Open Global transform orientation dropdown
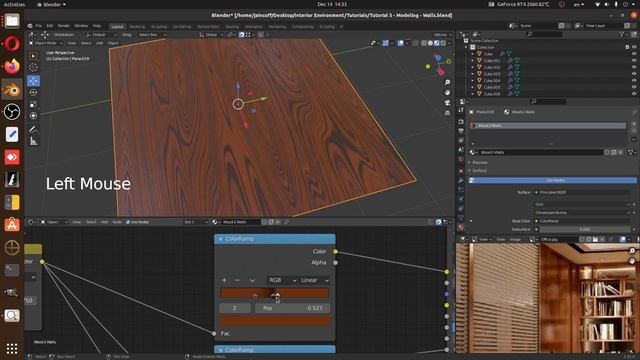640x360 pixels. 211,35
